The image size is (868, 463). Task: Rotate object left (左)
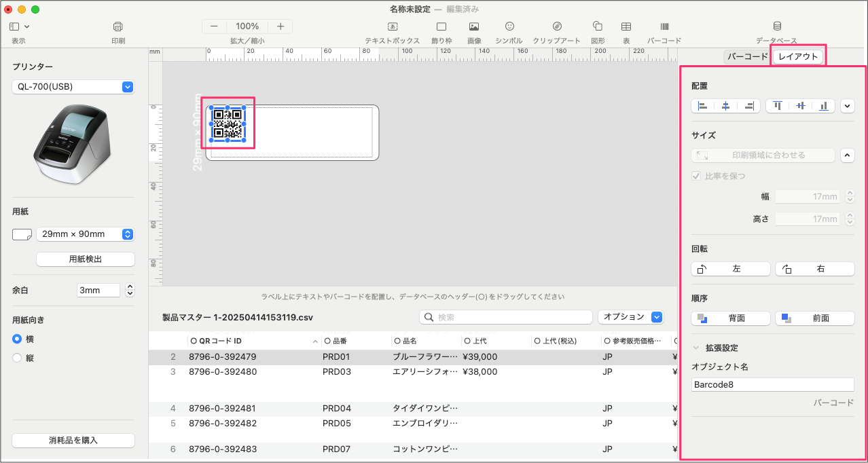731,269
